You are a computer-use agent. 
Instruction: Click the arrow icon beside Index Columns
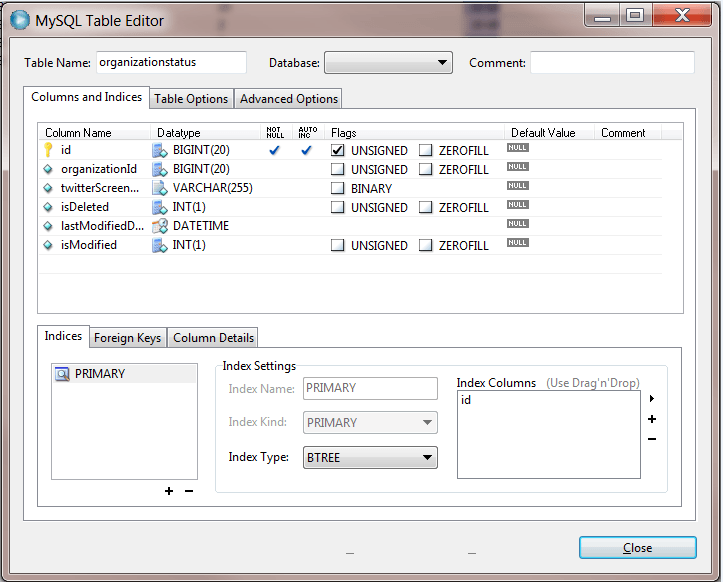pos(652,398)
